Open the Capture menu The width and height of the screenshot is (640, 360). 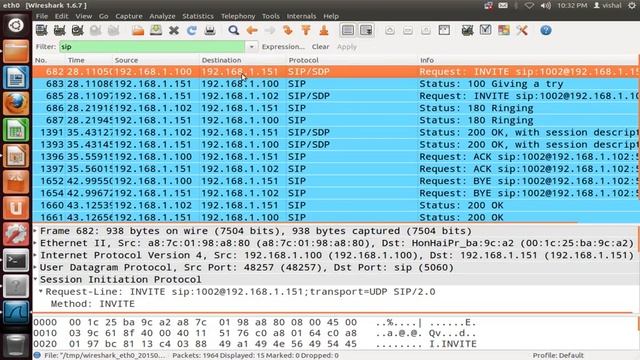click(129, 16)
